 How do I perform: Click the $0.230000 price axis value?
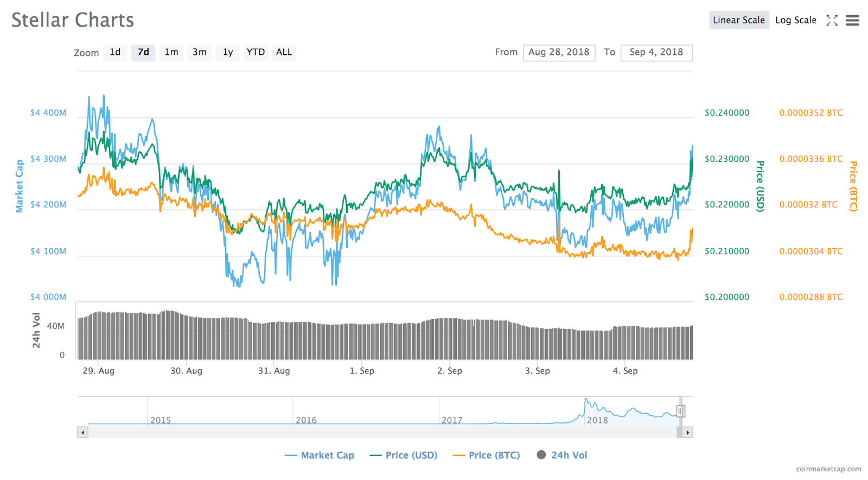click(727, 159)
